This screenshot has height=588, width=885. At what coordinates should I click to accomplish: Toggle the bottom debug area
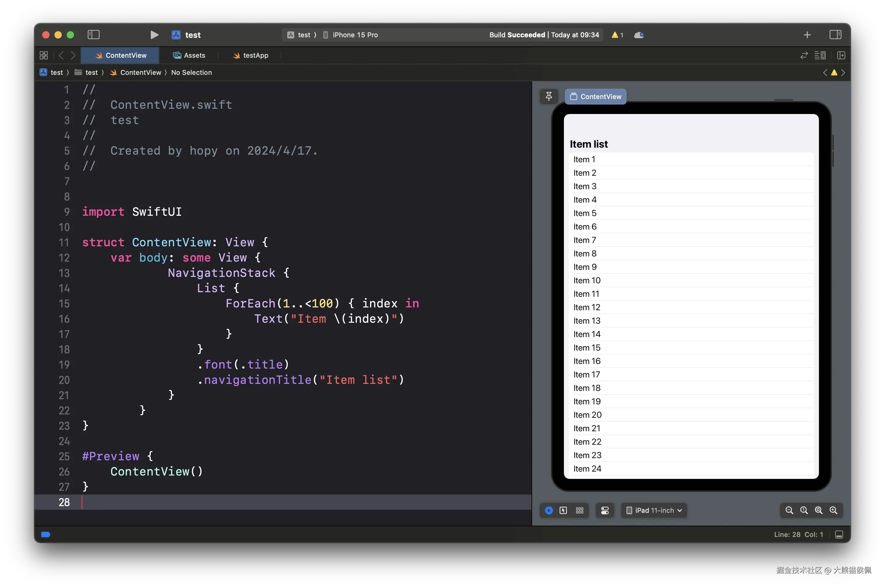(839, 535)
